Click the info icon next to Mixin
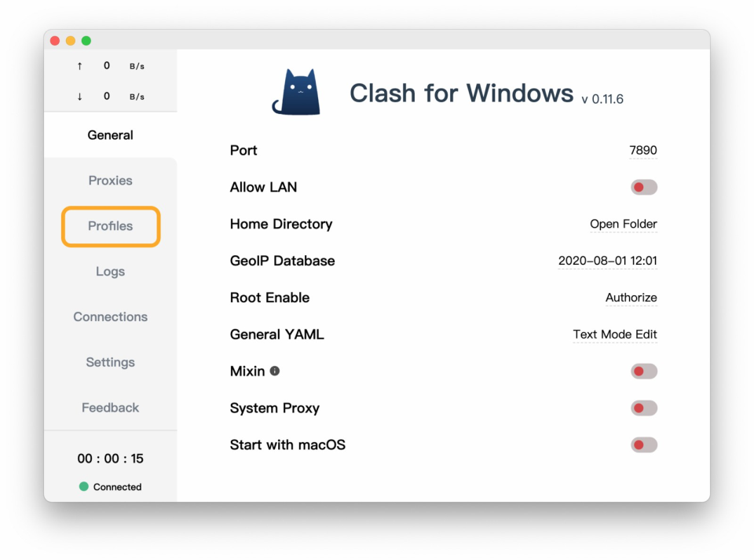This screenshot has height=560, width=754. pyautogui.click(x=273, y=371)
